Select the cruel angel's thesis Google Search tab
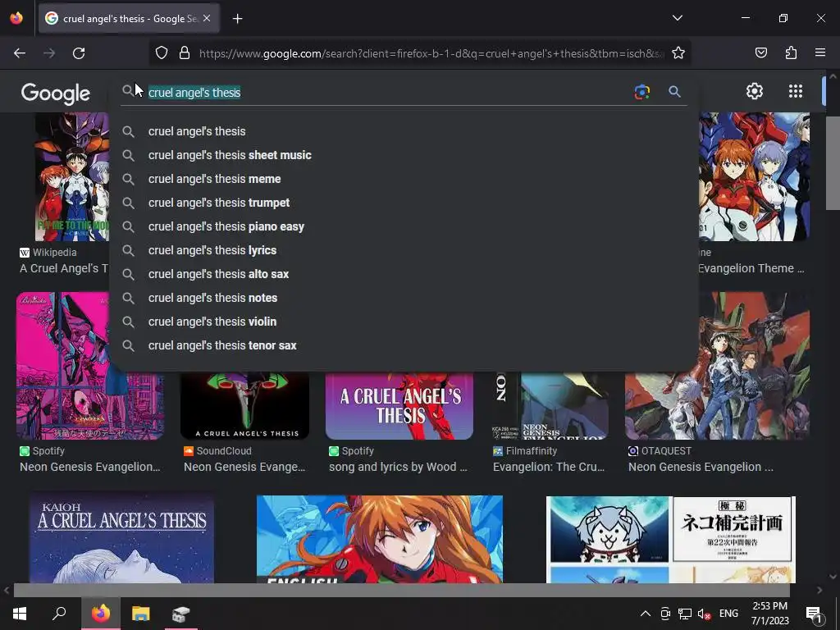The image size is (840, 630). tap(129, 19)
